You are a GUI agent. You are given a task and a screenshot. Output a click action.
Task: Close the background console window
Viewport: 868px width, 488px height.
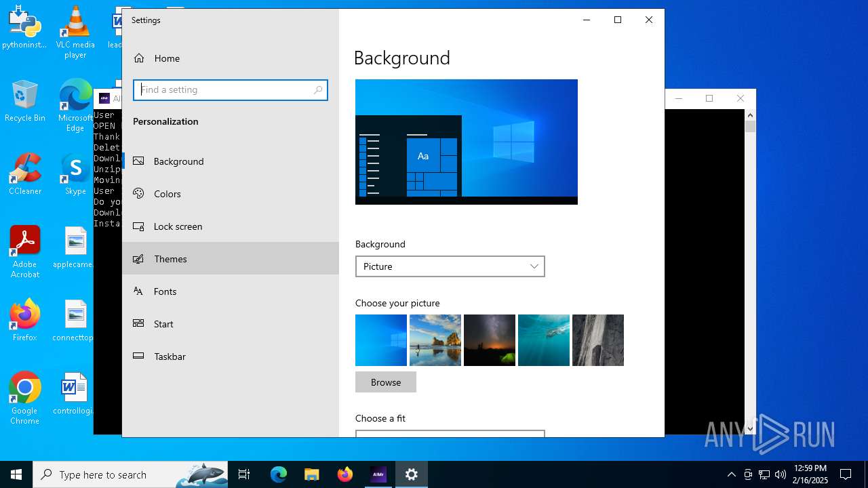pyautogui.click(x=741, y=98)
